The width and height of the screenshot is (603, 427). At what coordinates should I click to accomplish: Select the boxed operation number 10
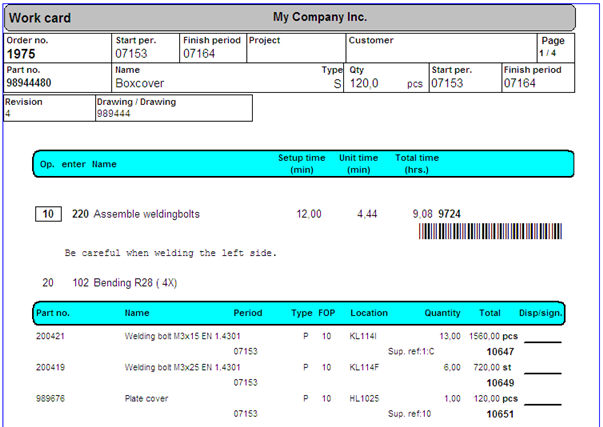[48, 214]
